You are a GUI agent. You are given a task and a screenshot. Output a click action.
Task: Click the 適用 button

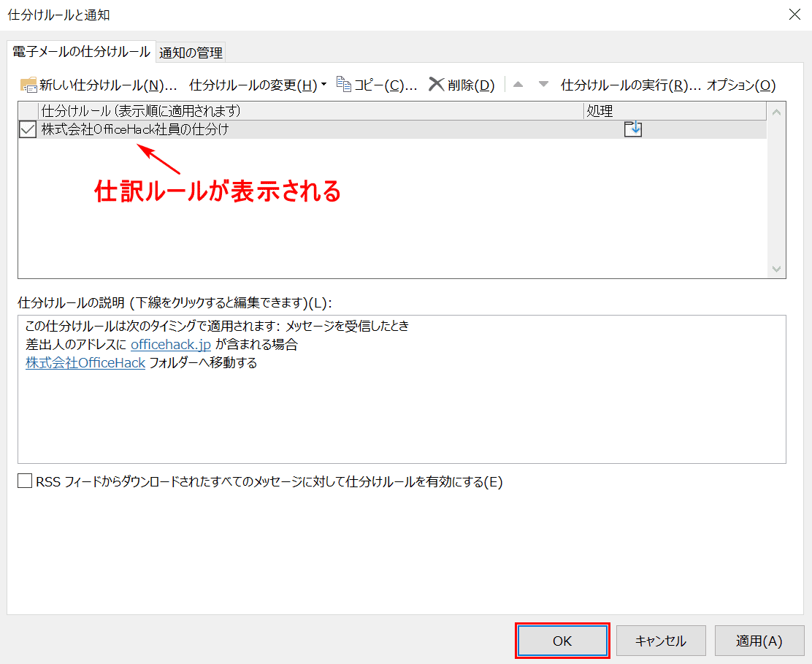tap(759, 641)
